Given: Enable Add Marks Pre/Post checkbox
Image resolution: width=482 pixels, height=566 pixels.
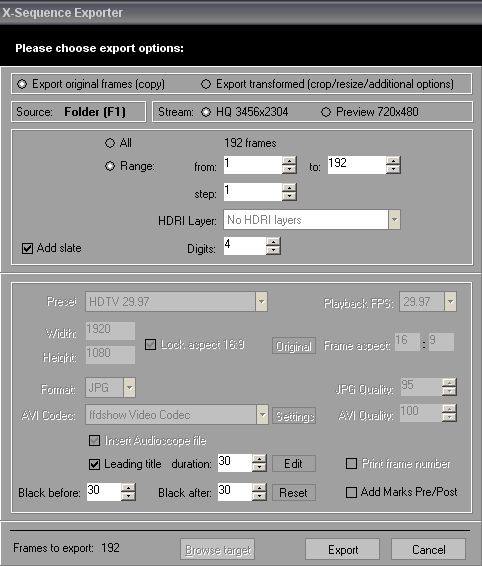Looking at the screenshot, I should pos(351,492).
